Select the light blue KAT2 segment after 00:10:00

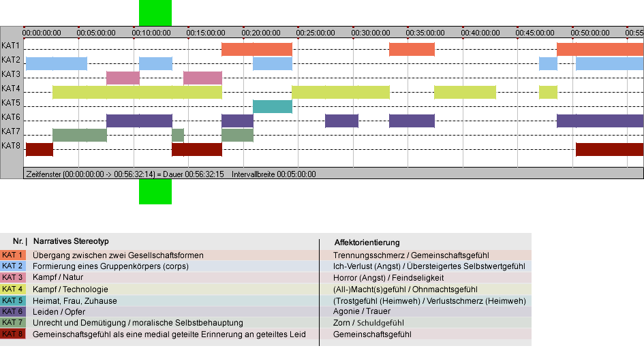[x=155, y=63]
